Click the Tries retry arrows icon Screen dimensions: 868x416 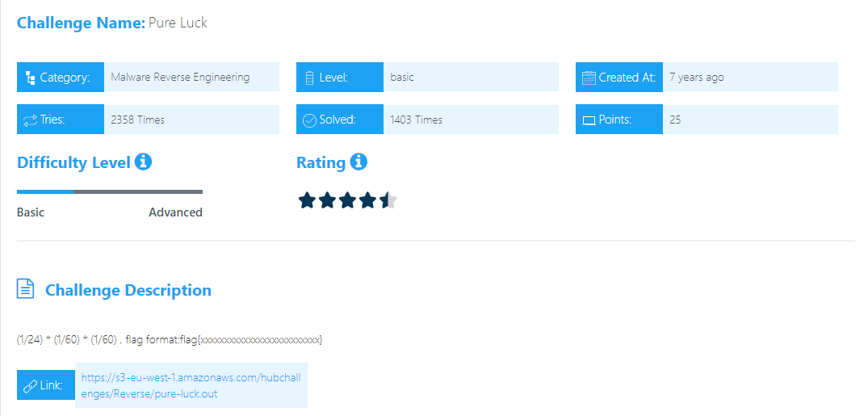click(x=31, y=120)
